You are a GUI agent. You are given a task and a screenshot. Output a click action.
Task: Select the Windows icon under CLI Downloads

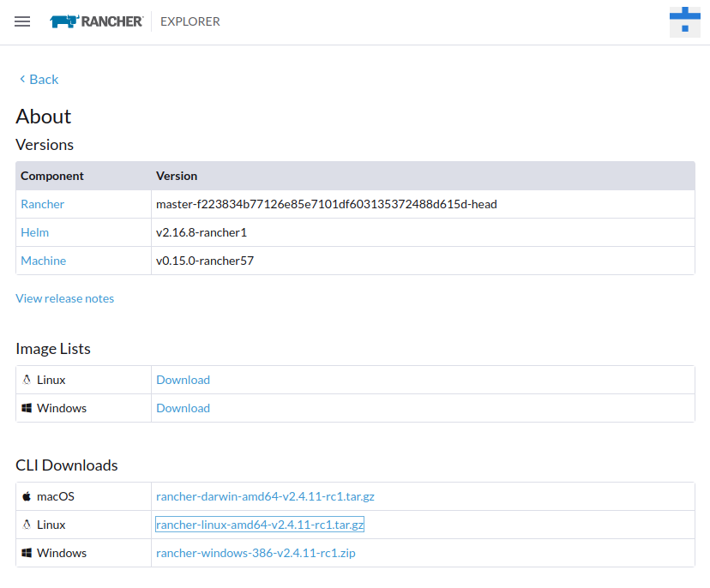pos(27,552)
